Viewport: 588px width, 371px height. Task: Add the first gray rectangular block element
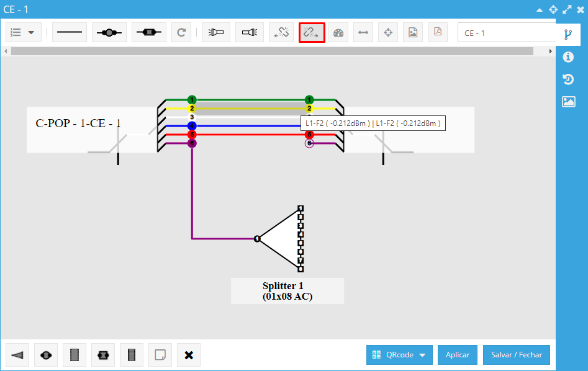coord(75,355)
